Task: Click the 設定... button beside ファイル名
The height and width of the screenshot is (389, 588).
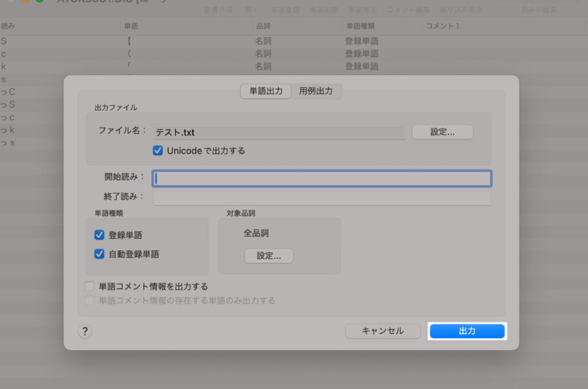Action: point(443,132)
